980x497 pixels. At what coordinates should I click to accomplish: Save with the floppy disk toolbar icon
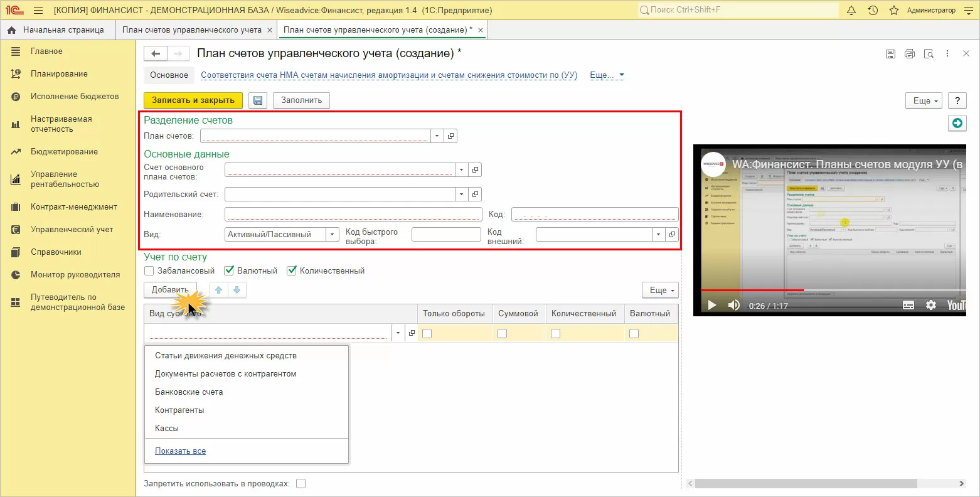(258, 100)
